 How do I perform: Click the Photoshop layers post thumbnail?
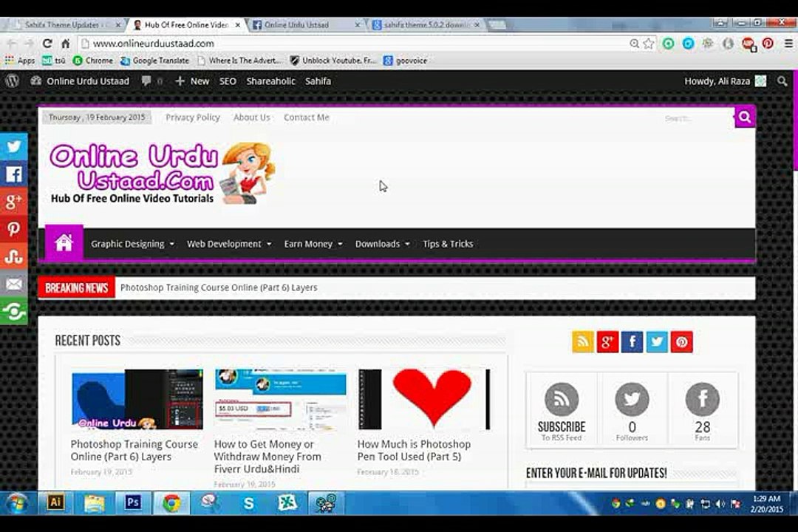tap(137, 400)
